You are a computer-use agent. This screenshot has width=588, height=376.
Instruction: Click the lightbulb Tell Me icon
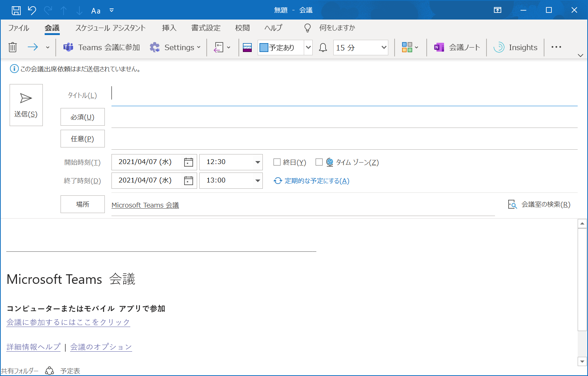[307, 28]
